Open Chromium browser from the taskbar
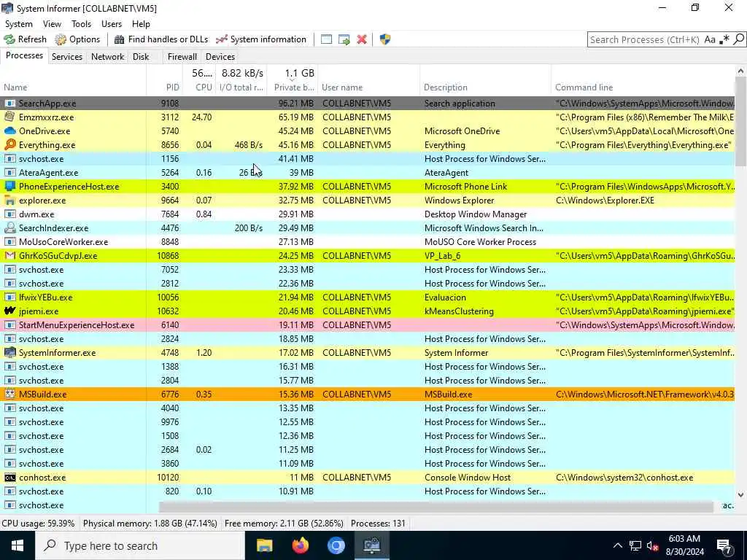 coord(336,545)
